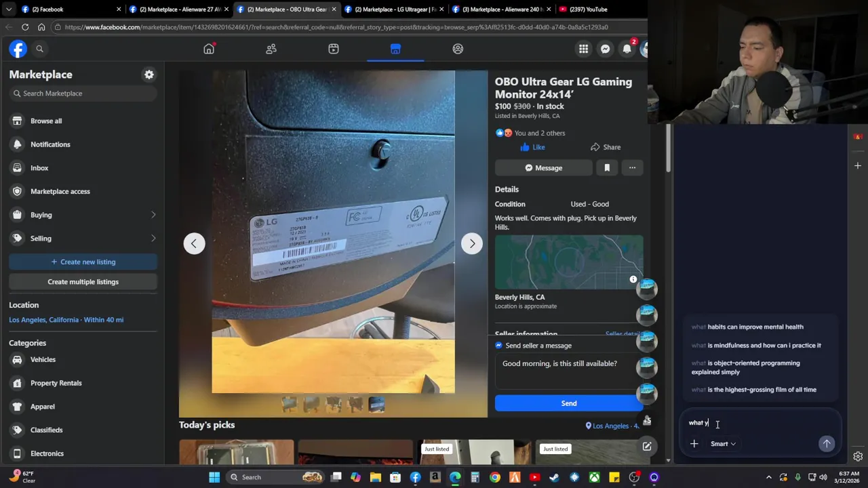Select the Electronics category
The height and width of the screenshot is (488, 868).
click(x=83, y=453)
